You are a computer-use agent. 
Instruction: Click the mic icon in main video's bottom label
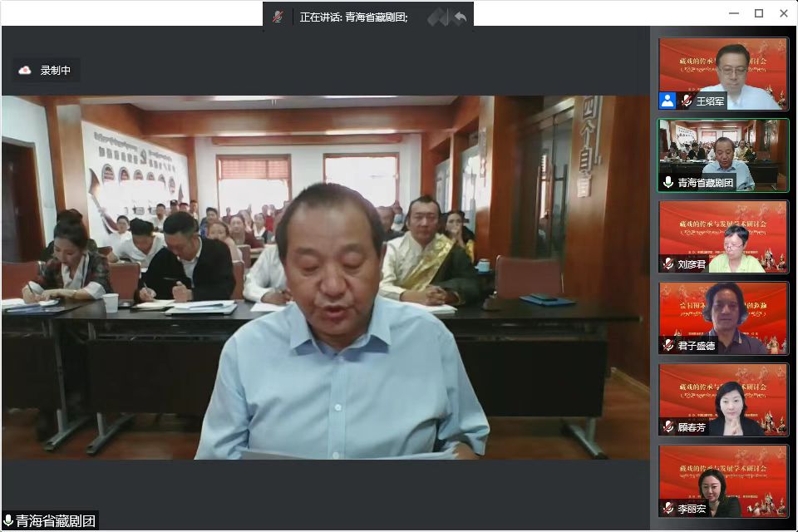click(x=8, y=521)
